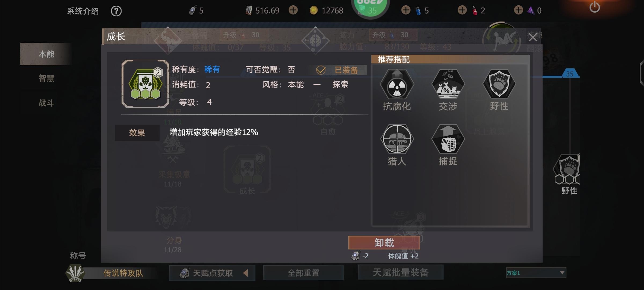The image size is (644, 290).
Task: Open the 方案1 scheme dropdown
Action: pos(536,273)
